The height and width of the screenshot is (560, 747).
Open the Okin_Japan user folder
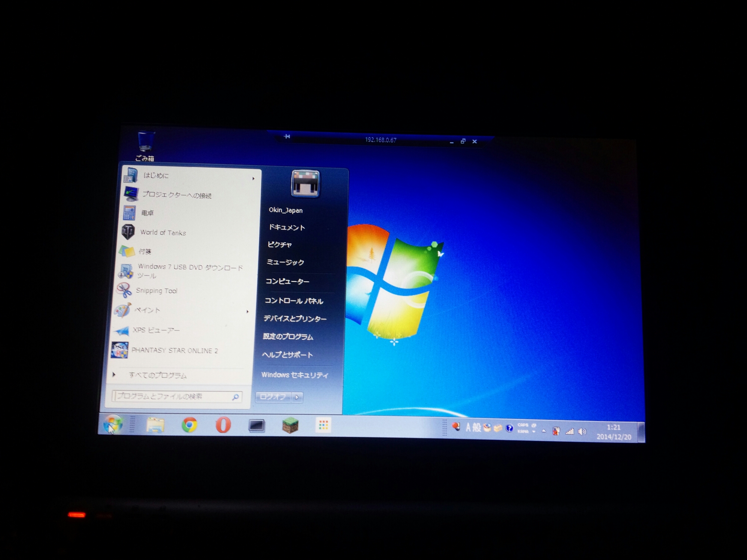[x=286, y=210]
